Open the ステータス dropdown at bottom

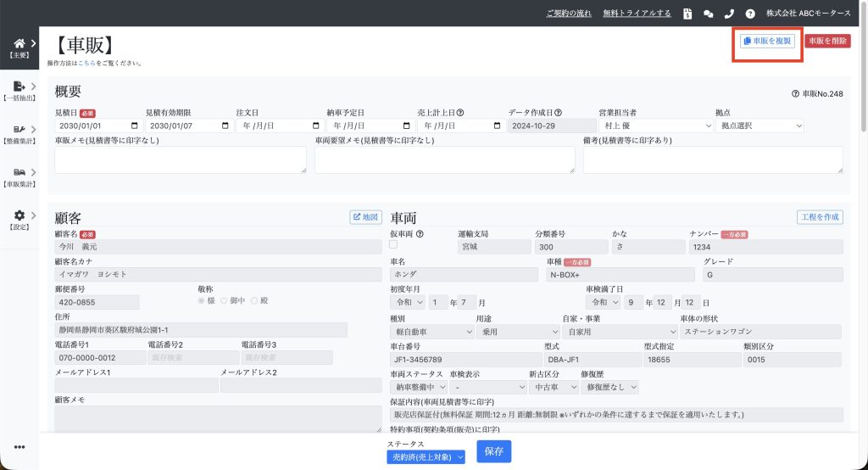coord(426,456)
